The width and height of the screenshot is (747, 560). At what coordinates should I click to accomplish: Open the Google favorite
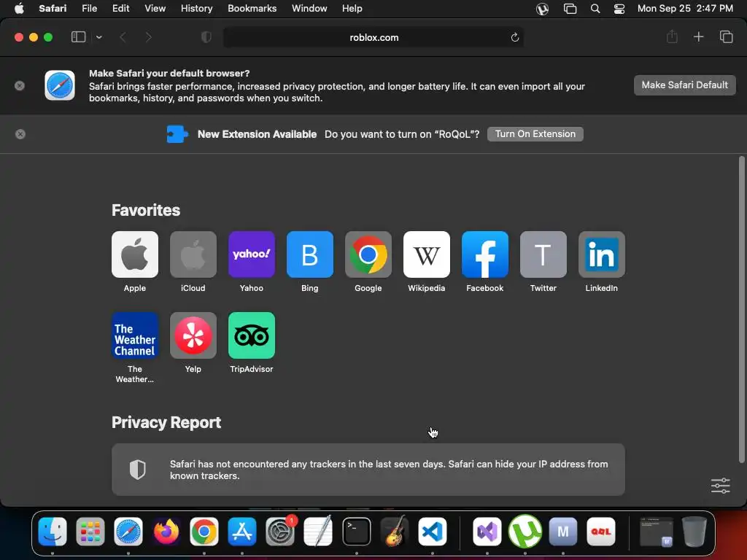click(368, 254)
